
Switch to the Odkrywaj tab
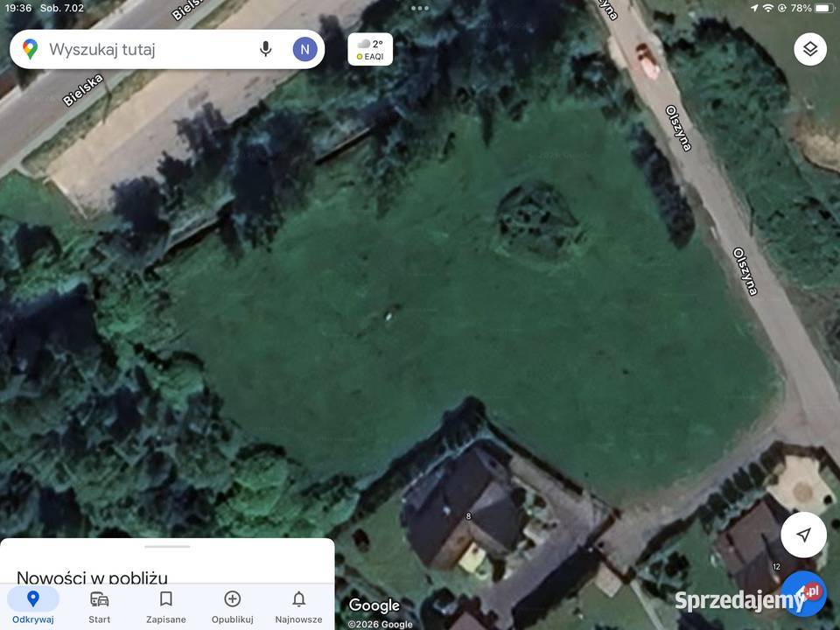tap(33, 606)
